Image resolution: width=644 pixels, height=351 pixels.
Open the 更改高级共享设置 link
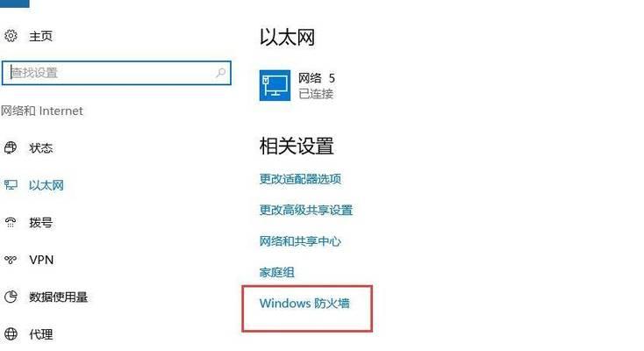(x=306, y=210)
